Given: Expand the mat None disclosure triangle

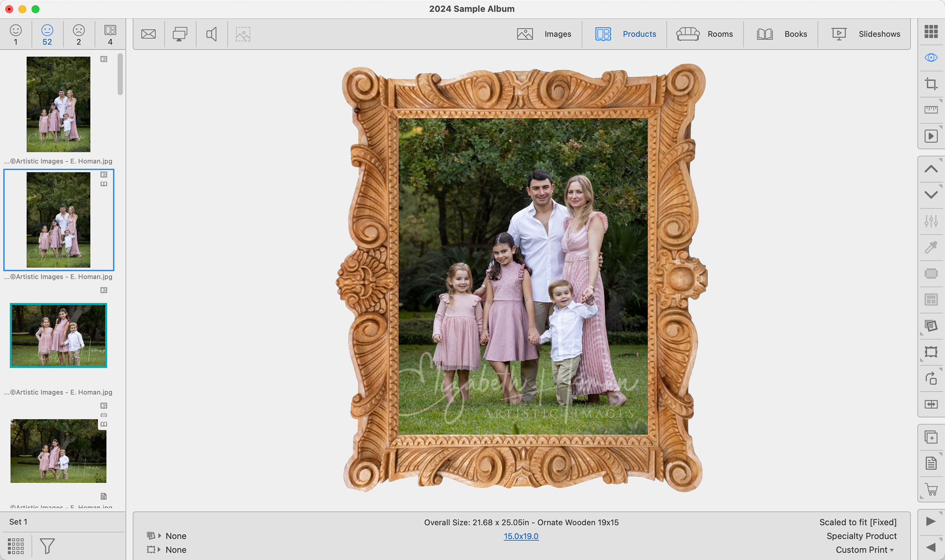Looking at the screenshot, I should (x=160, y=536).
